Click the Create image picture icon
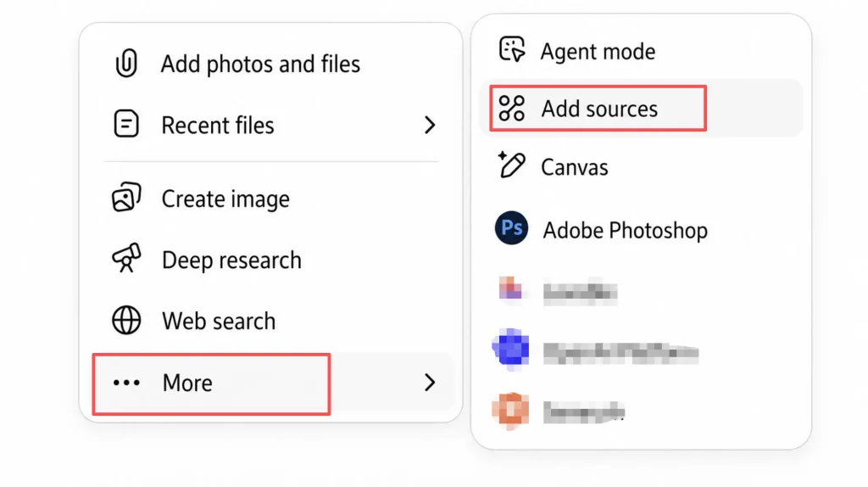Image resolution: width=868 pixels, height=487 pixels. 126,197
